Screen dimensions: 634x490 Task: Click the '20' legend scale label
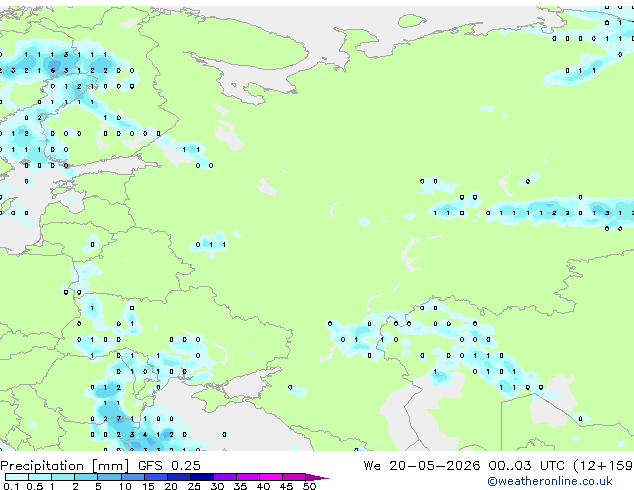pyautogui.click(x=171, y=486)
